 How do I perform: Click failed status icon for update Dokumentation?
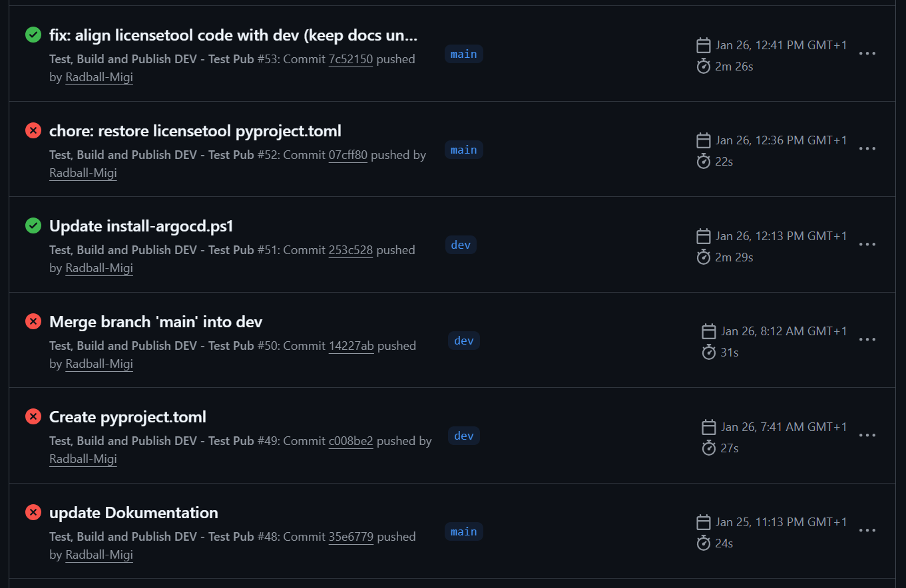click(33, 513)
